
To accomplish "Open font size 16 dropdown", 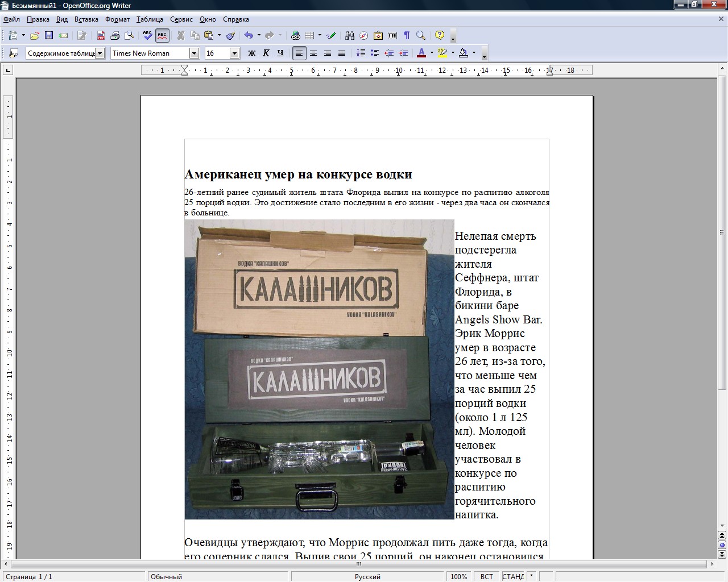I will pyautogui.click(x=234, y=53).
